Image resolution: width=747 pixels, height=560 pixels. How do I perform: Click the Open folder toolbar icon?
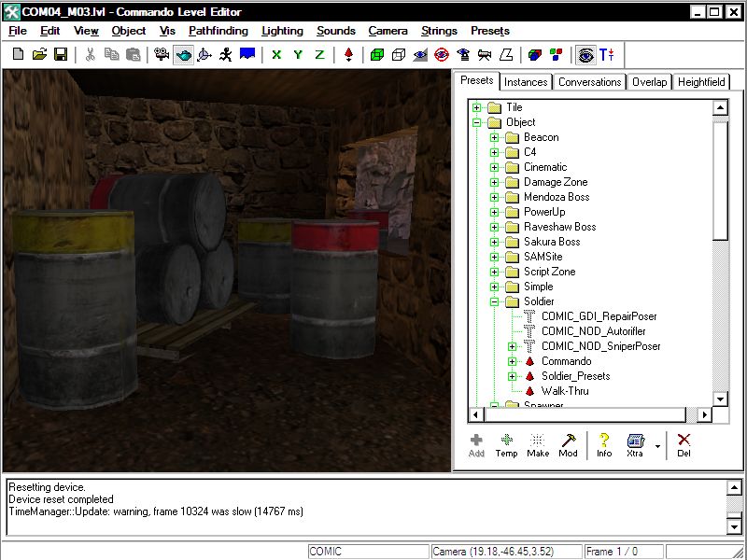point(39,55)
